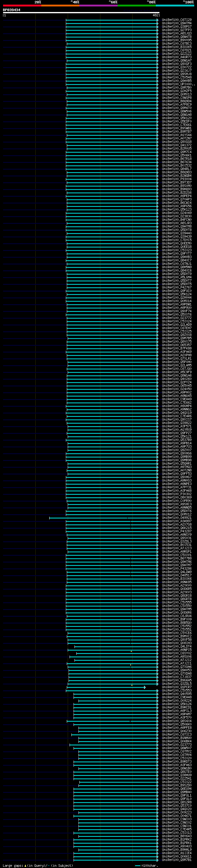Viewport: 197px width, 868px height.
Task: Select hit UniRef100_O49921
Action: point(177,518)
